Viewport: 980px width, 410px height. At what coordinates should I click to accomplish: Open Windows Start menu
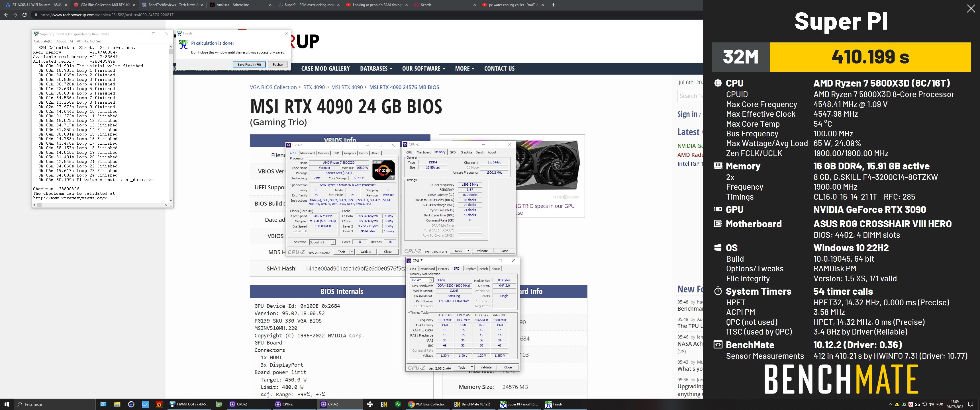(x=7, y=404)
